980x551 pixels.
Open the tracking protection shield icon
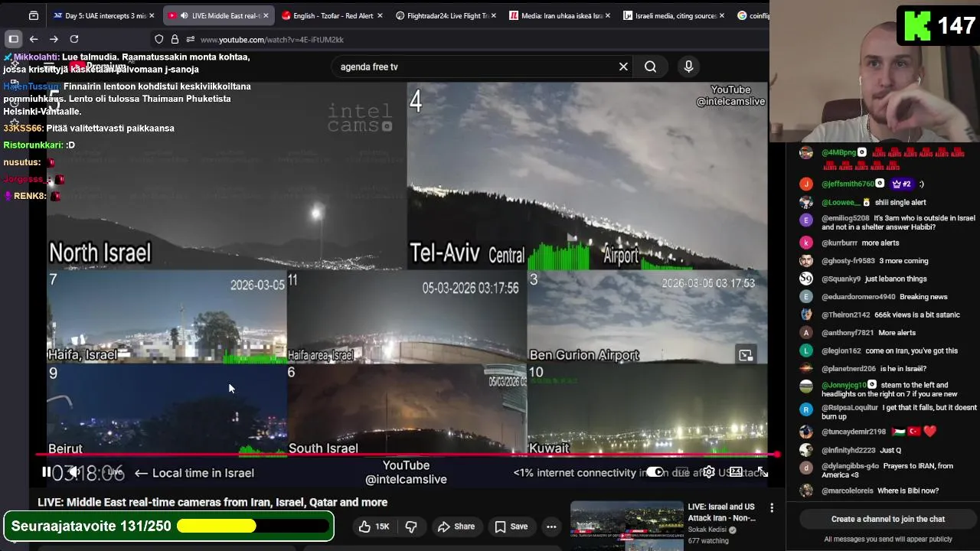coord(158,39)
